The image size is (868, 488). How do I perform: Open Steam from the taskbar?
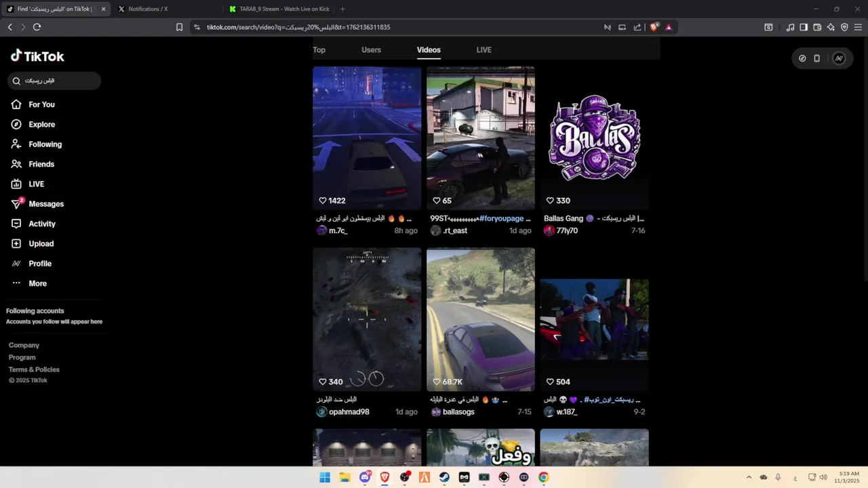click(444, 477)
